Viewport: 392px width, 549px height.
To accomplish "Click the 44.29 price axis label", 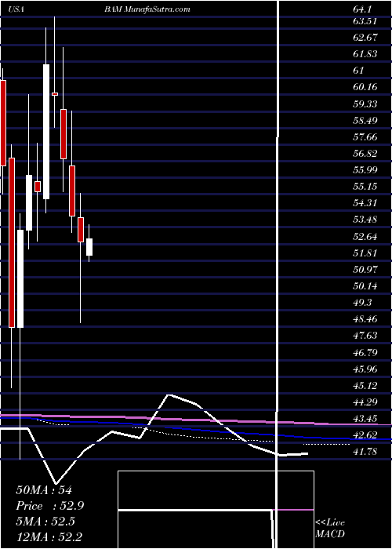I will tap(365, 402).
